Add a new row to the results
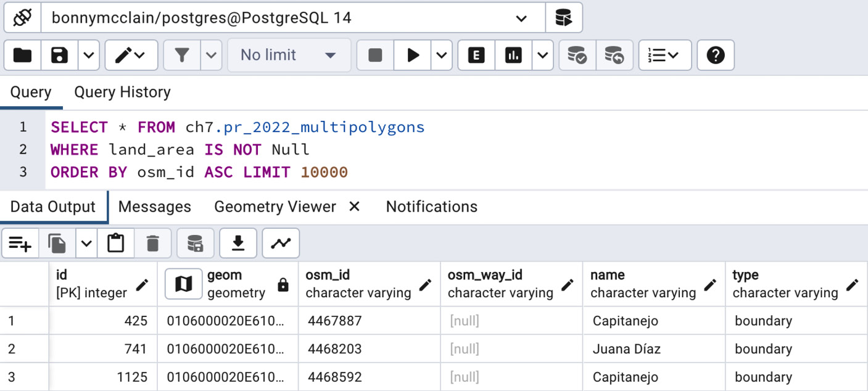 pos(20,242)
